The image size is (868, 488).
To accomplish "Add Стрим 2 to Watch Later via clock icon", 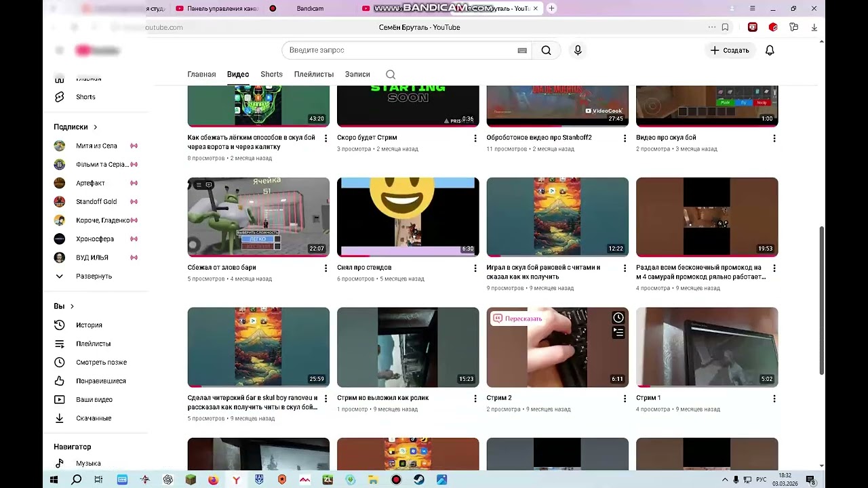I will pyautogui.click(x=618, y=318).
